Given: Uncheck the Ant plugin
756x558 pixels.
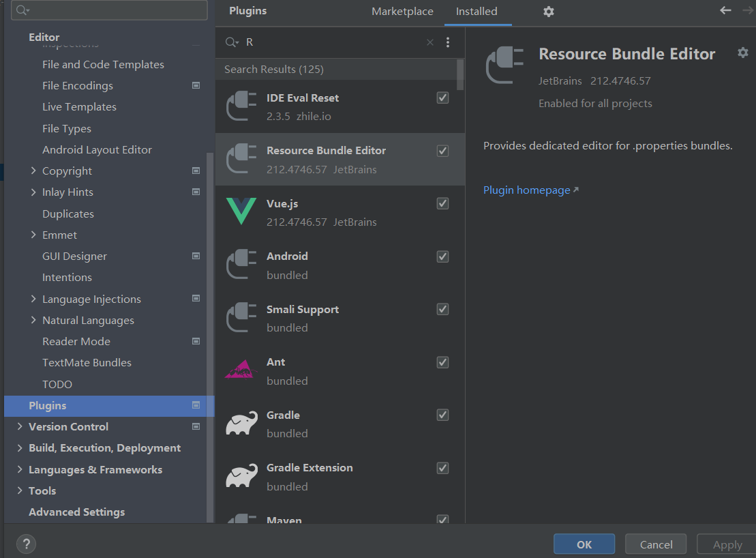Looking at the screenshot, I should point(442,362).
